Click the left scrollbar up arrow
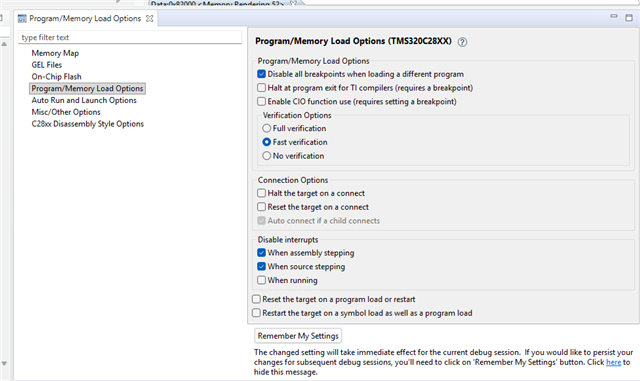Screen dimensions: 640x381 click(x=4, y=44)
